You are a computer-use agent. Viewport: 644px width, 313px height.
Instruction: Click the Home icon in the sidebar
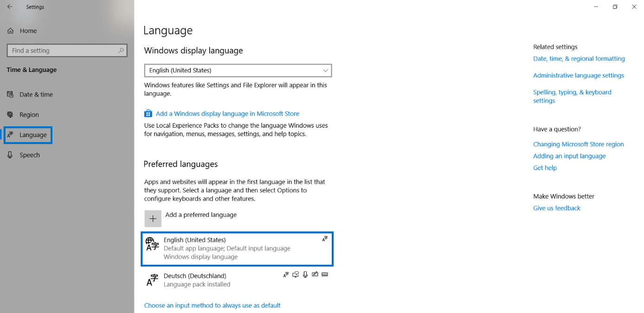pos(10,31)
